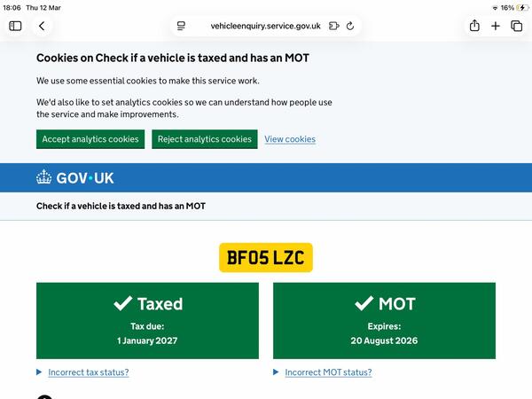Expand Incorrect tax status details
This screenshot has width=532, height=399.
tap(88, 372)
